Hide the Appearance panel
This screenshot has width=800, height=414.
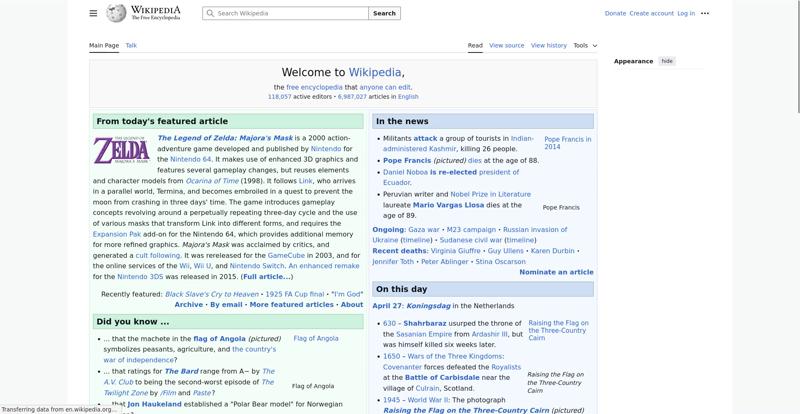click(x=667, y=61)
